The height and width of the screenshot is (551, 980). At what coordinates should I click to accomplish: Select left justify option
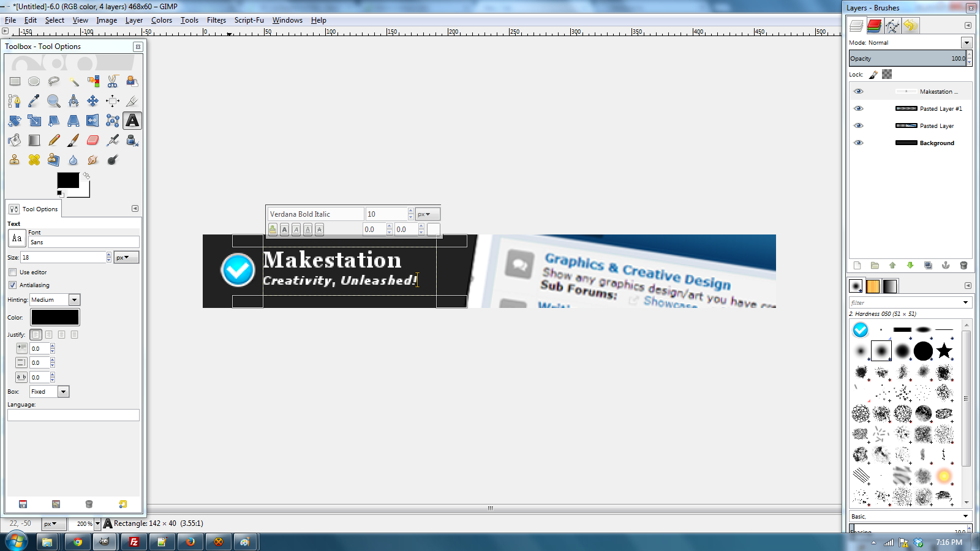point(36,334)
